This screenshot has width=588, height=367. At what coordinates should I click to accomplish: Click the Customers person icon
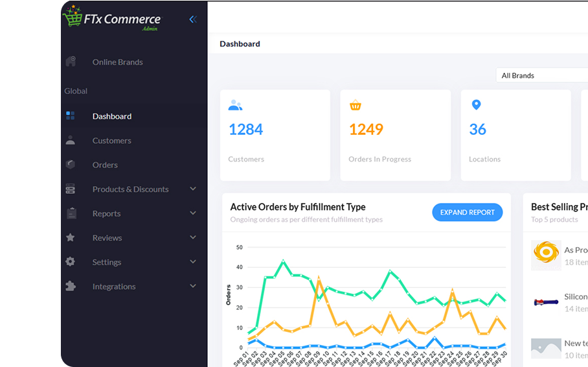71,140
